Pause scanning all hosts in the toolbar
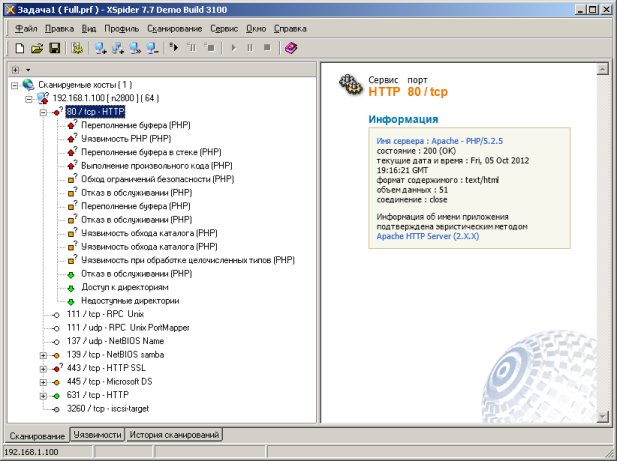This screenshot has width=617, height=461. [191, 48]
